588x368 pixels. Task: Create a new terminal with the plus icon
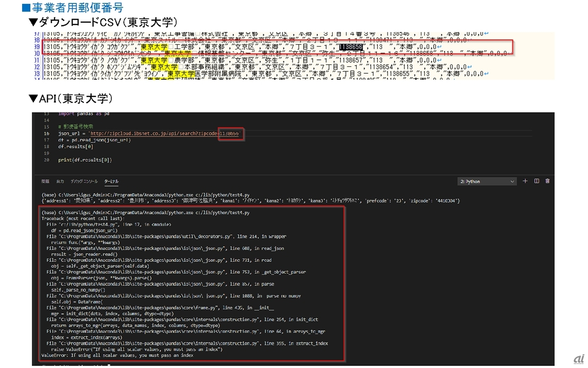pos(525,181)
